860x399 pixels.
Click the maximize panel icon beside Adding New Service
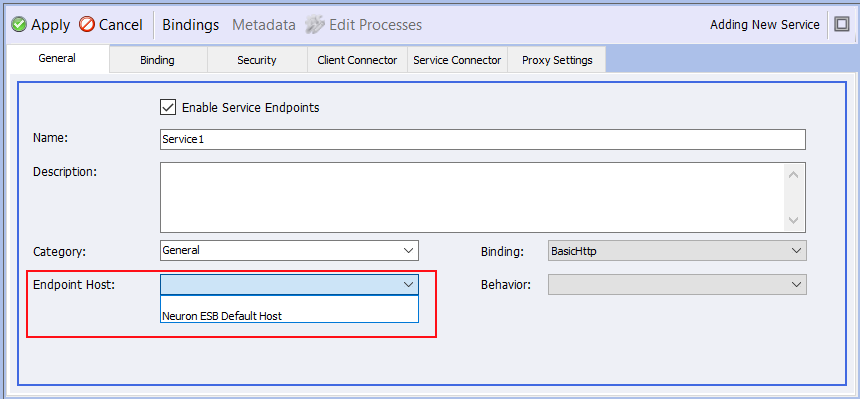point(841,25)
